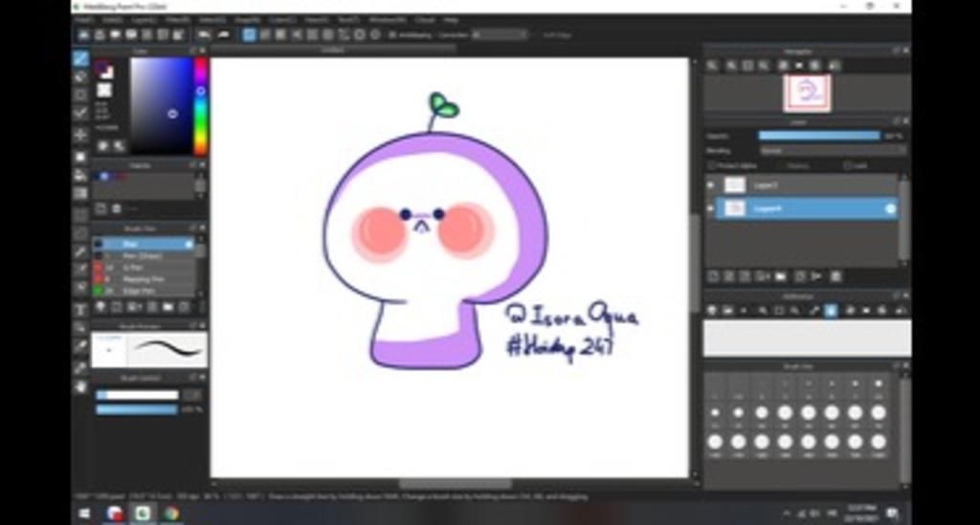Select the red swatch in Palette
Screen dimensions: 980x525
(120, 177)
